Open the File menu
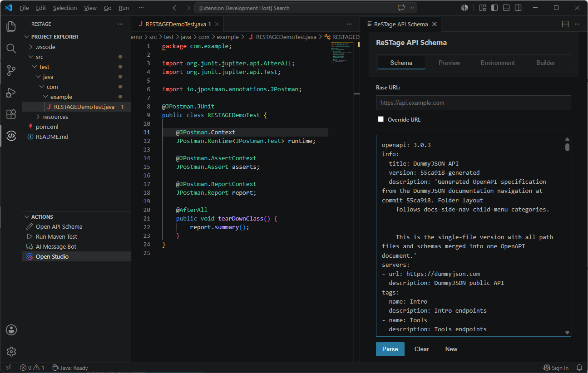 24,8
